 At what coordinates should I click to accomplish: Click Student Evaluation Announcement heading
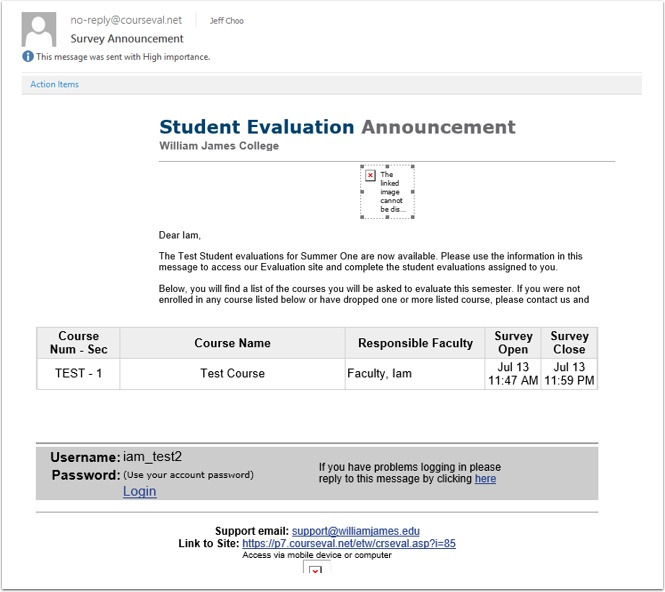pos(337,127)
